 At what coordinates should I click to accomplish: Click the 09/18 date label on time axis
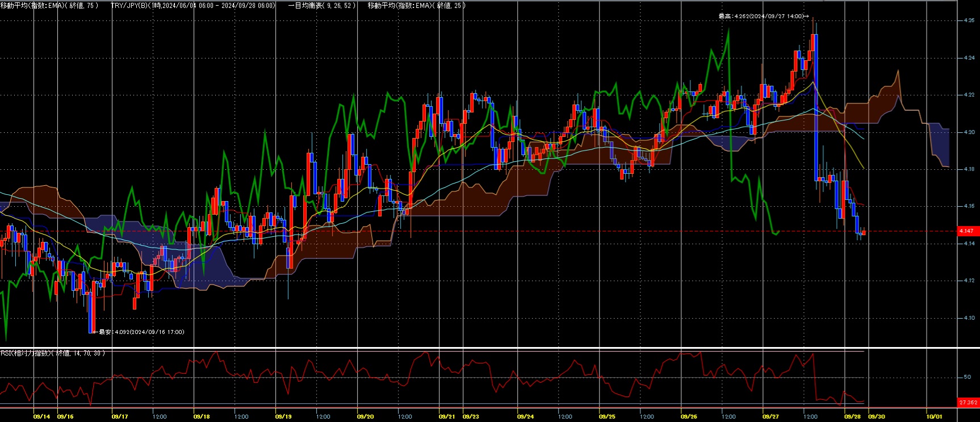(x=202, y=416)
